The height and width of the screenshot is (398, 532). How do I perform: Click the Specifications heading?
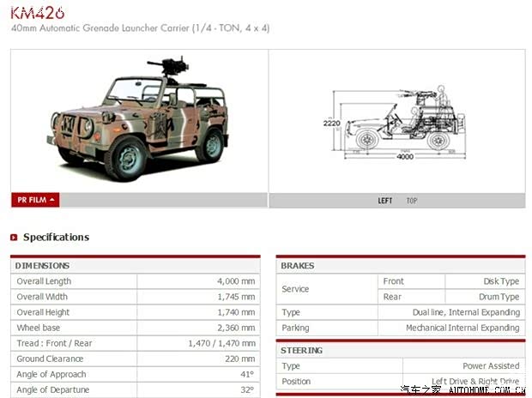coord(56,238)
